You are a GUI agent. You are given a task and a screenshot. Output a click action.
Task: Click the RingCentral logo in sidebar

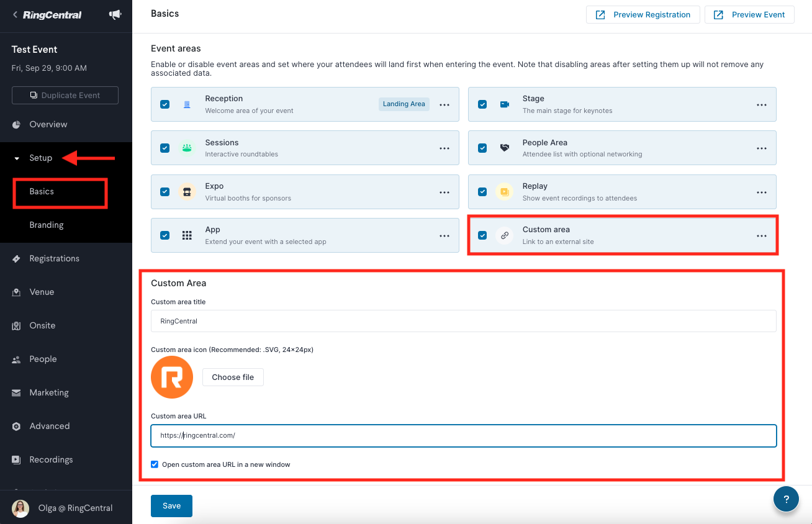pos(52,15)
